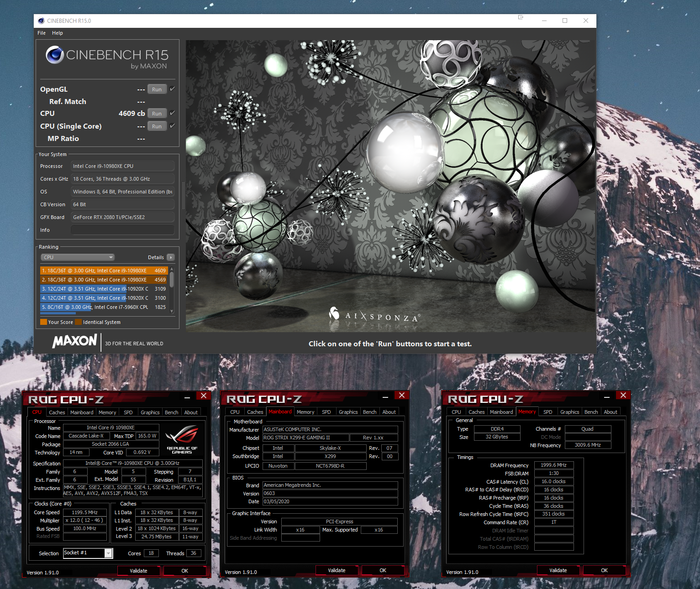Click the GFX Board field
700x589 pixels.
tap(122, 217)
